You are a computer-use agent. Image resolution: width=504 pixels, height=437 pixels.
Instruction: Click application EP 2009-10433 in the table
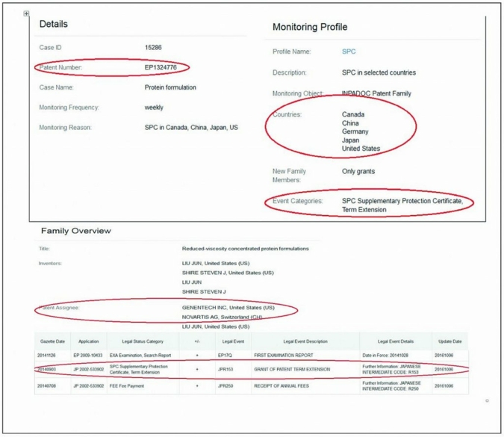86,354
